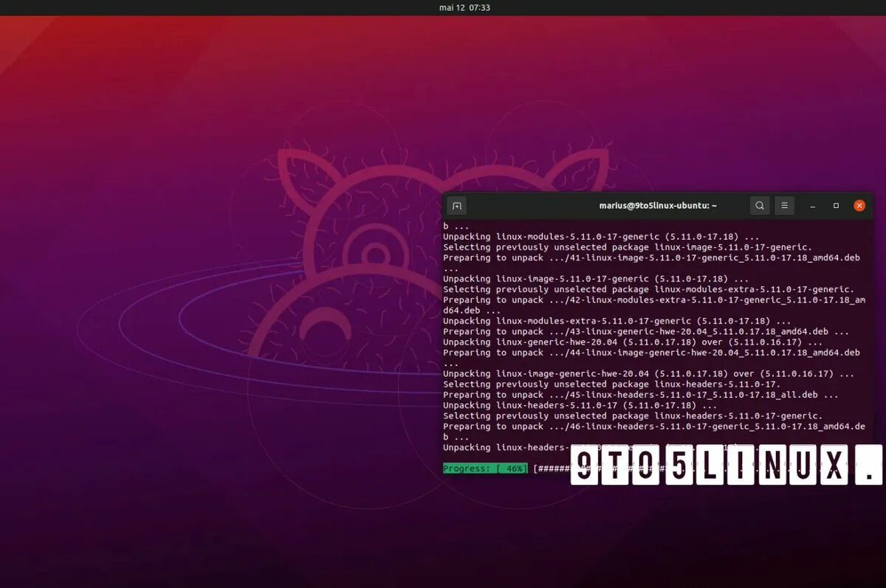The height and width of the screenshot is (588, 886).
Task: Click line 'Preparing to unpack .../46-linux-headers'
Action: click(654, 426)
